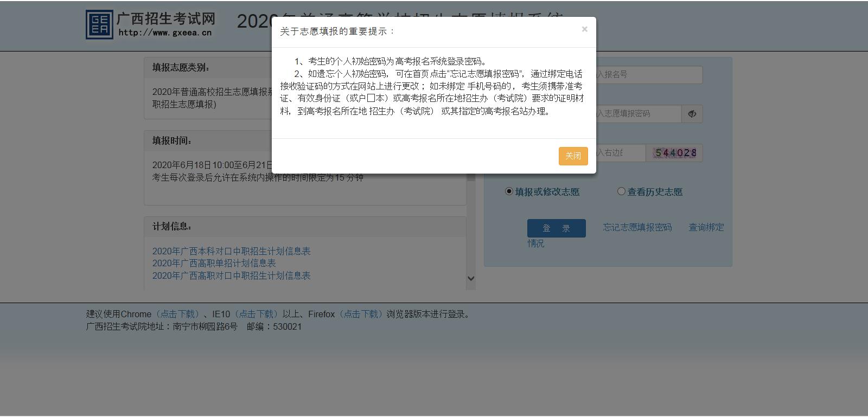Click the address text 南宁市柳园路6号
The width and height of the screenshot is (868, 417).
[205, 327]
